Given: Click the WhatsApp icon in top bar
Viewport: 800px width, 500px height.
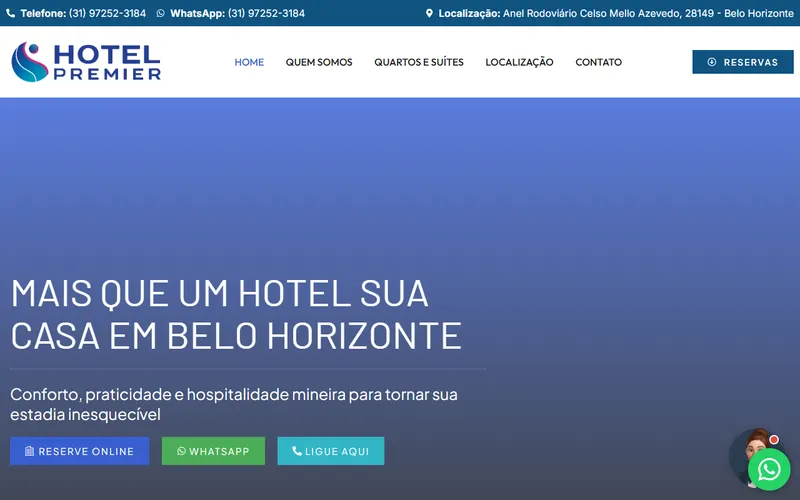Looking at the screenshot, I should [x=161, y=13].
